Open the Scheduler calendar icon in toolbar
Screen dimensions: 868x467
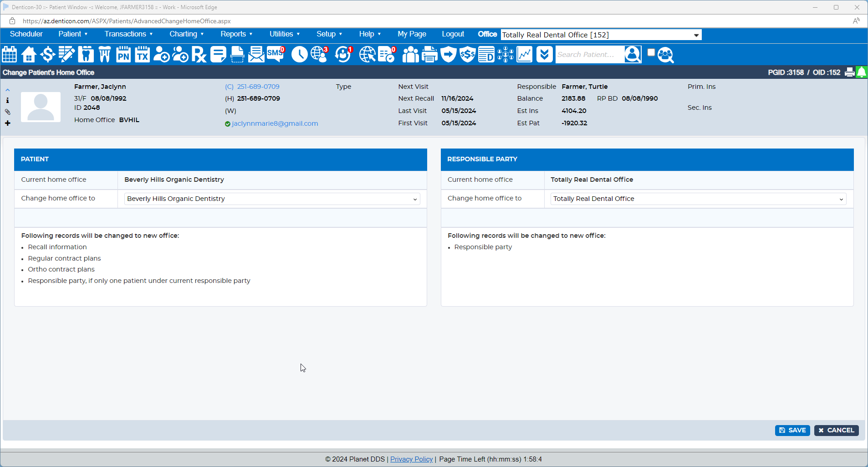coord(9,54)
